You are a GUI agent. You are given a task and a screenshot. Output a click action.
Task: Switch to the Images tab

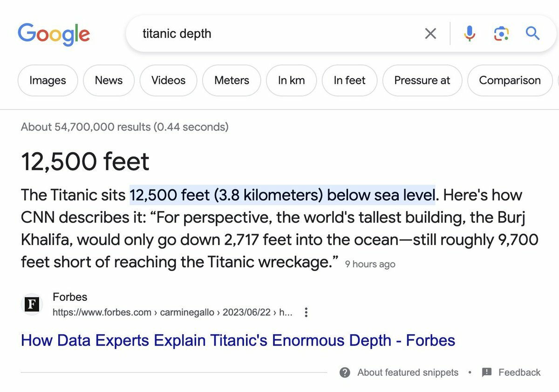[x=48, y=81]
